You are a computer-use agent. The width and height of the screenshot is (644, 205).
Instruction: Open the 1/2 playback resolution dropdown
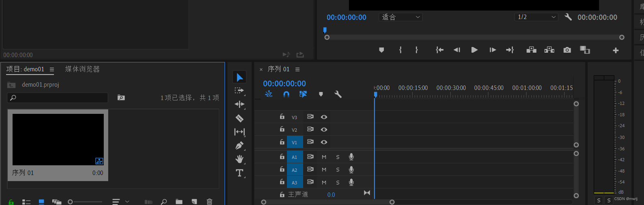click(536, 17)
